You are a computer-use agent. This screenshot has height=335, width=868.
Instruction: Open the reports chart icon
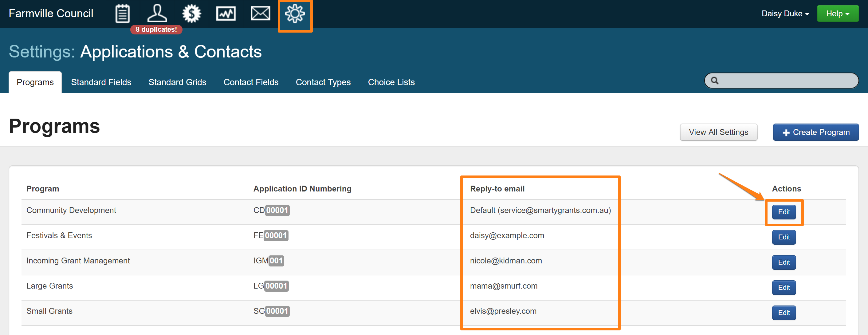pos(226,14)
